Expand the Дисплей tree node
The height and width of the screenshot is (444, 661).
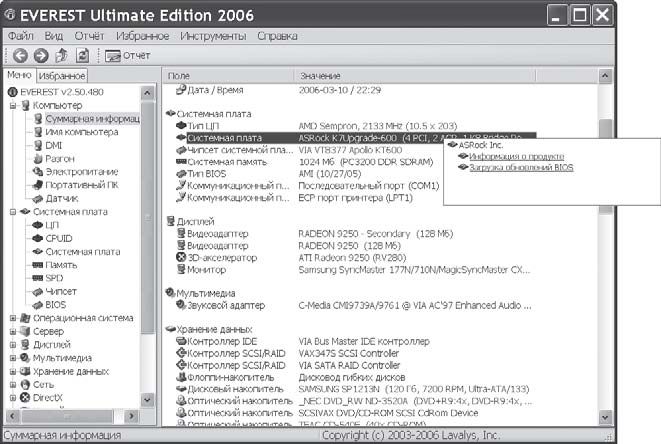coord(13,344)
